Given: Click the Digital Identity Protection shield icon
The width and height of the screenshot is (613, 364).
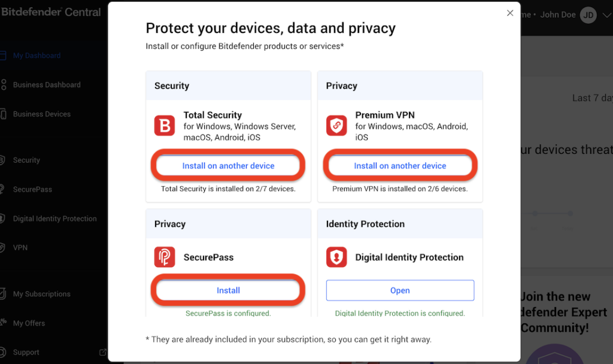Looking at the screenshot, I should click(x=336, y=257).
